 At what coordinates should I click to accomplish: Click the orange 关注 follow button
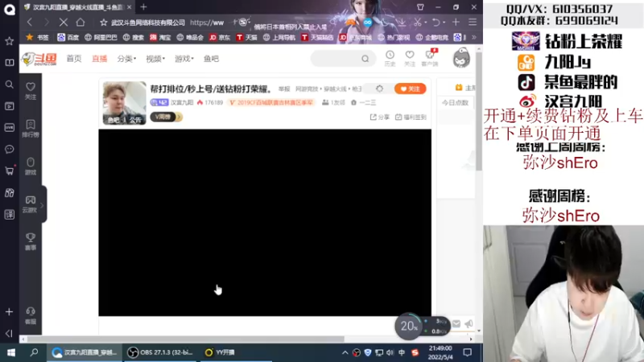[x=410, y=88]
